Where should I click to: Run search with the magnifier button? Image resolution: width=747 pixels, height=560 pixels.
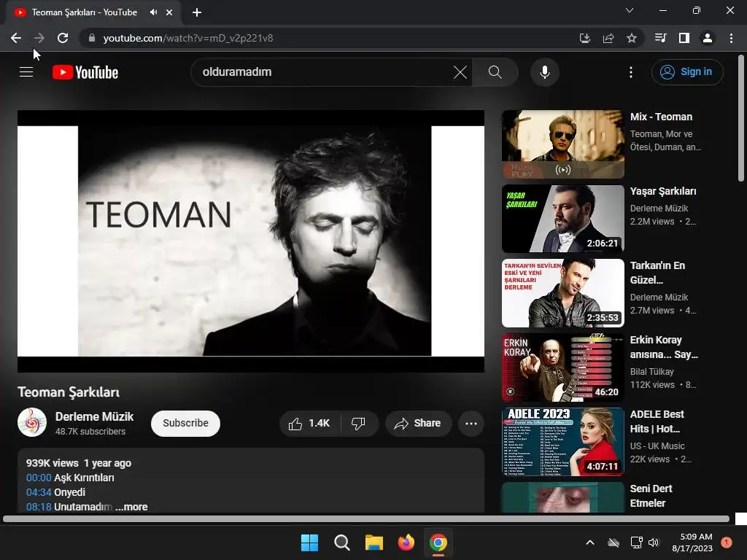(495, 72)
